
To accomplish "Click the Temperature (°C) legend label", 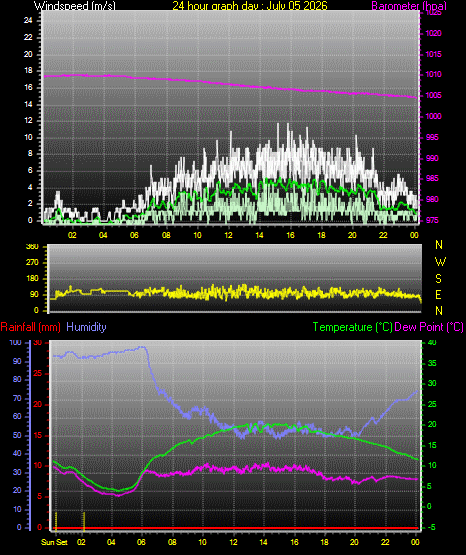I will click(x=352, y=327).
